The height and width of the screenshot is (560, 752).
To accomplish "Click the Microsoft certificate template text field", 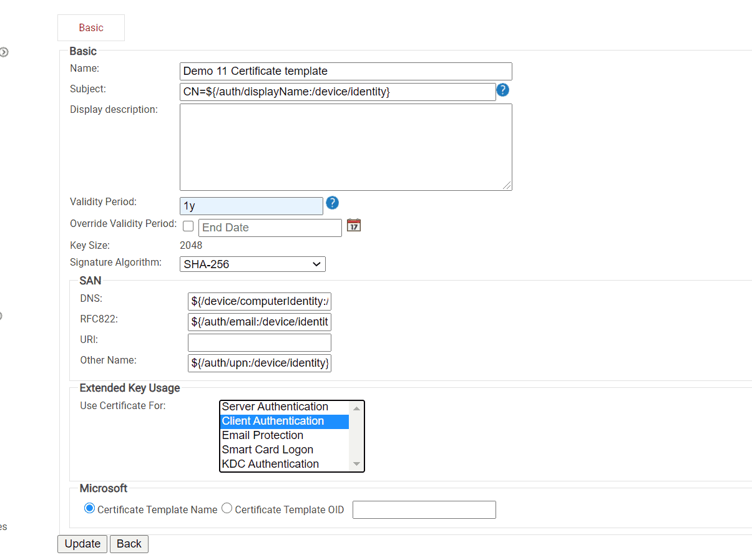I will click(424, 509).
